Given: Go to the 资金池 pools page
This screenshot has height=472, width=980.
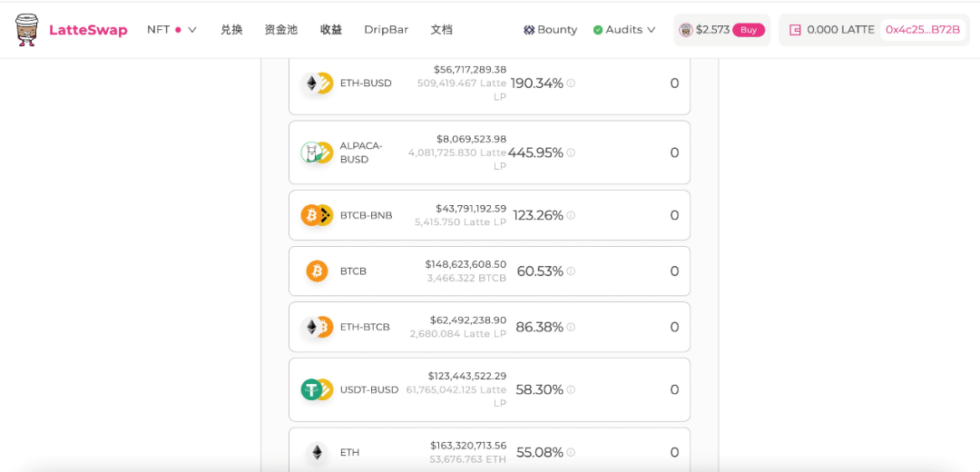Looking at the screenshot, I should tap(280, 30).
